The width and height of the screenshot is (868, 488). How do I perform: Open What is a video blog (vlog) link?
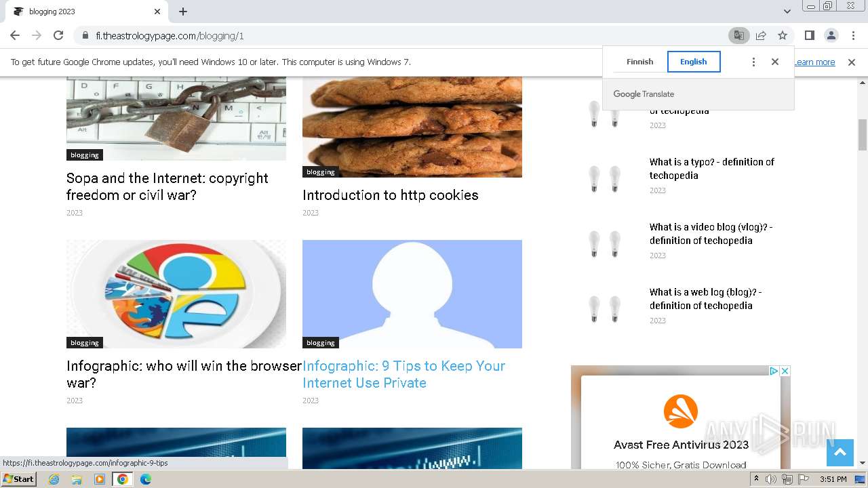[x=711, y=234]
